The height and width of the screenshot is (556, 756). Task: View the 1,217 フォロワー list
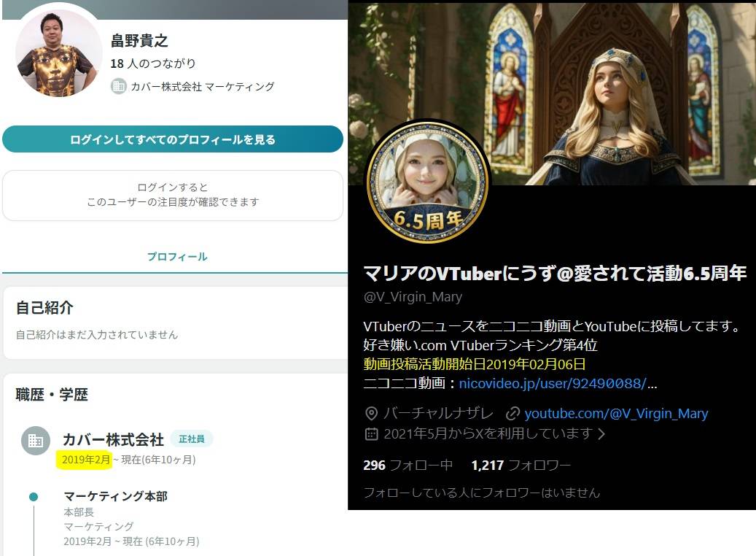coord(521,466)
